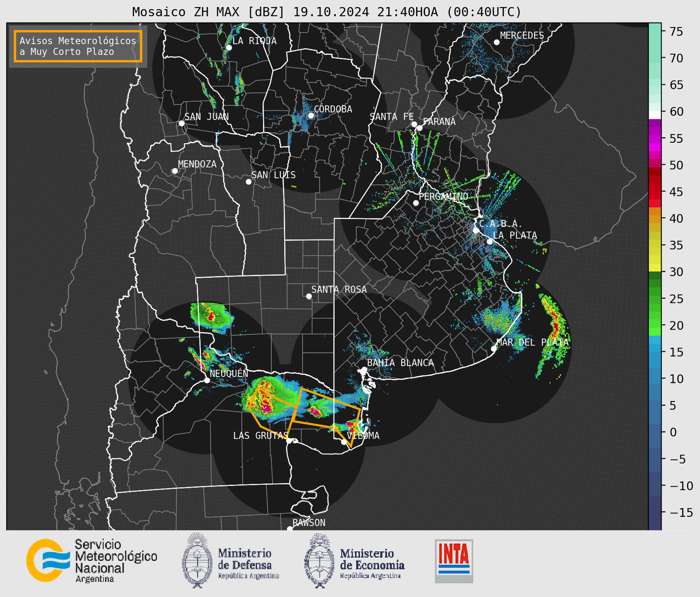700x597 pixels.
Task: Click the LA RIOJA city marker dot
Action: (x=229, y=48)
